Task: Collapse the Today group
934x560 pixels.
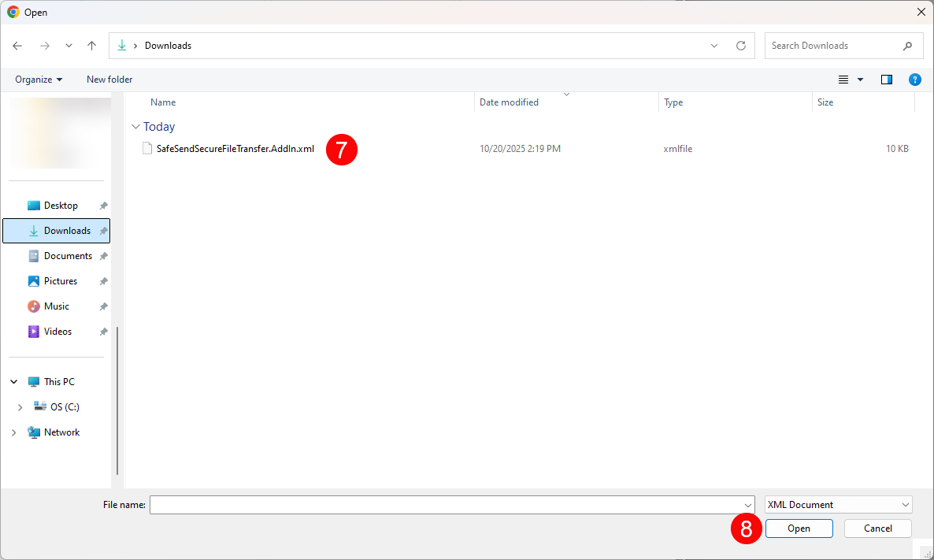Action: (136, 127)
